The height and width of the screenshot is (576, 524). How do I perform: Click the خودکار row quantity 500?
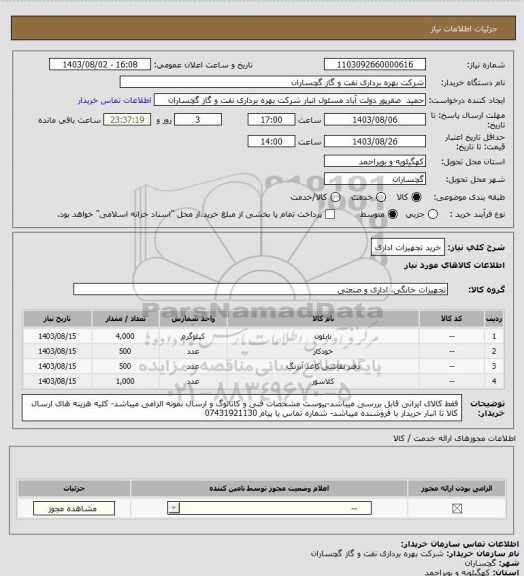tap(125, 351)
